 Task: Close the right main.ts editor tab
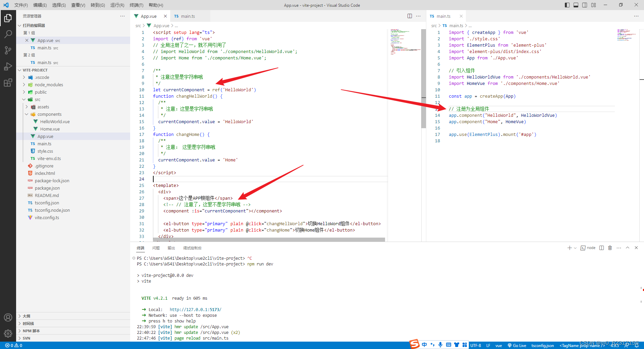coord(461,16)
